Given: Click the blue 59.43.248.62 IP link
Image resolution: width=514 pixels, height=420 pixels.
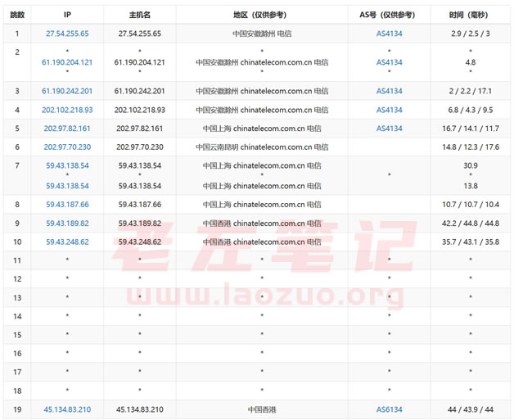Looking at the screenshot, I should tap(67, 242).
